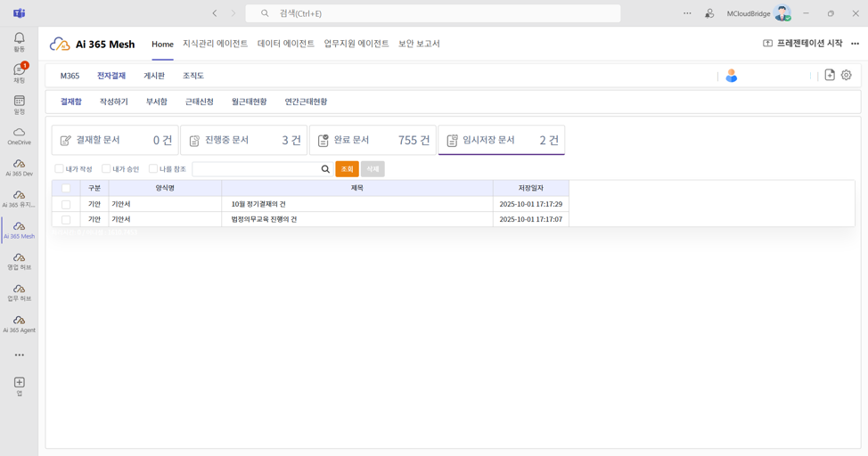Select the '10월 정기결재의 건' row checkbox
Image resolution: width=868 pixels, height=456 pixels.
point(66,204)
